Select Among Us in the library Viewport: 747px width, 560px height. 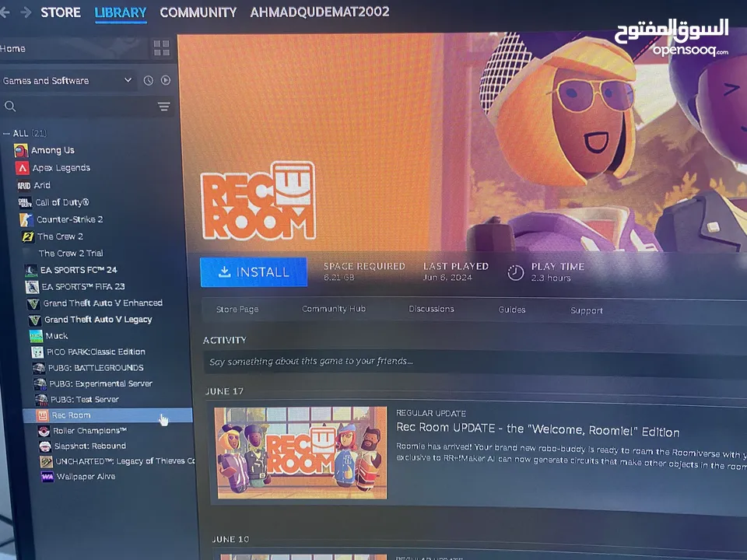point(53,150)
